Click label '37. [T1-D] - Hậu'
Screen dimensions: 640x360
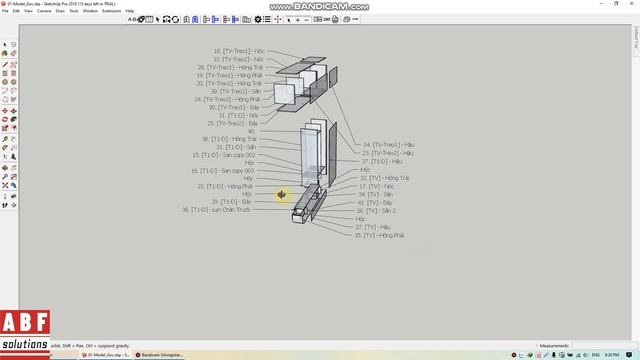click(x=382, y=161)
